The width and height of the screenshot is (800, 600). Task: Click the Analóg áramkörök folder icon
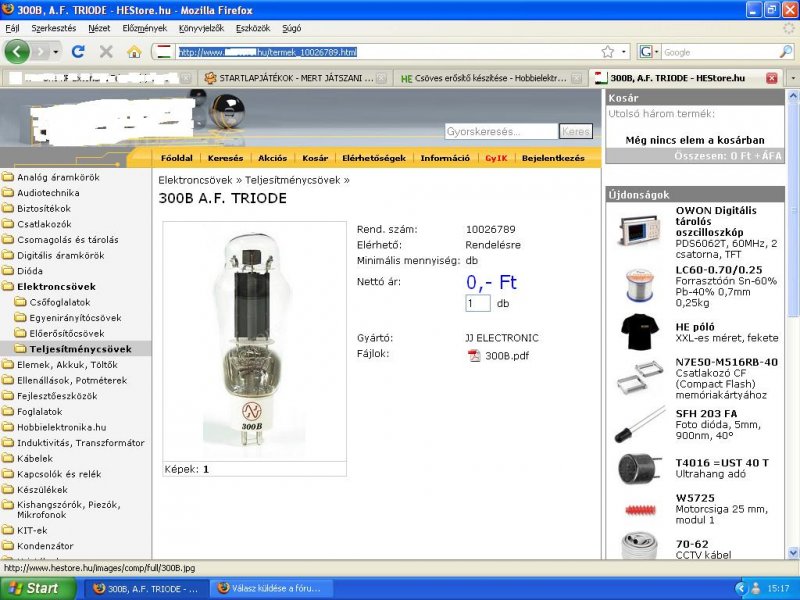coord(8,178)
